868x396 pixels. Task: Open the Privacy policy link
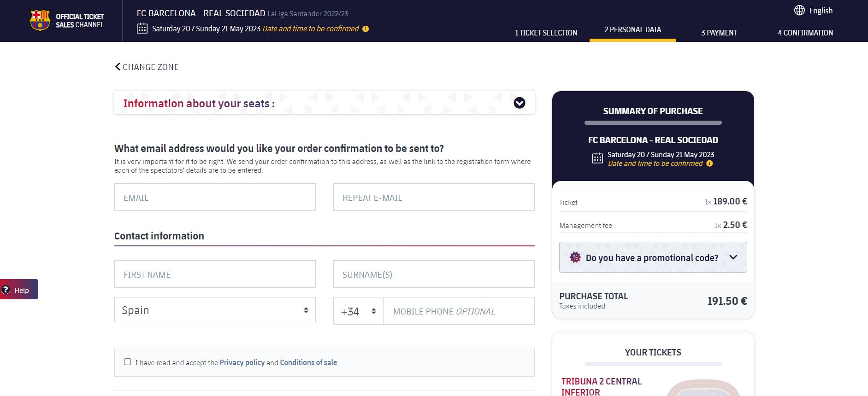click(x=242, y=362)
